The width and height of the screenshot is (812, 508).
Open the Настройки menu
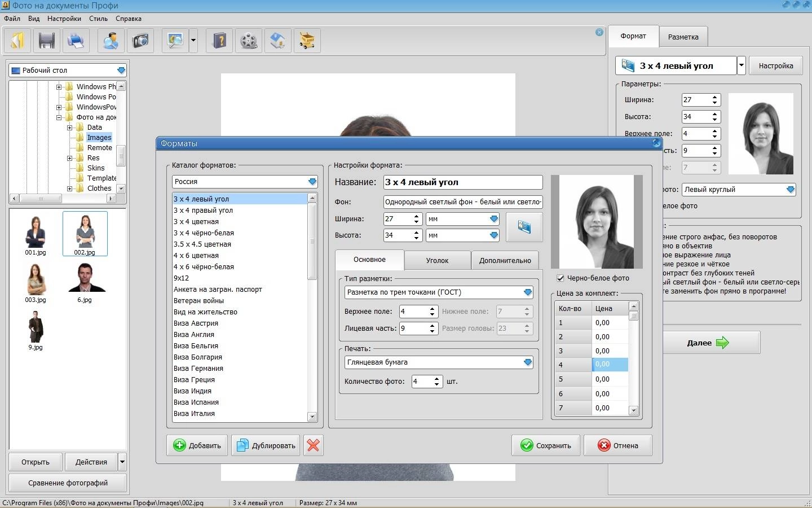pos(64,19)
